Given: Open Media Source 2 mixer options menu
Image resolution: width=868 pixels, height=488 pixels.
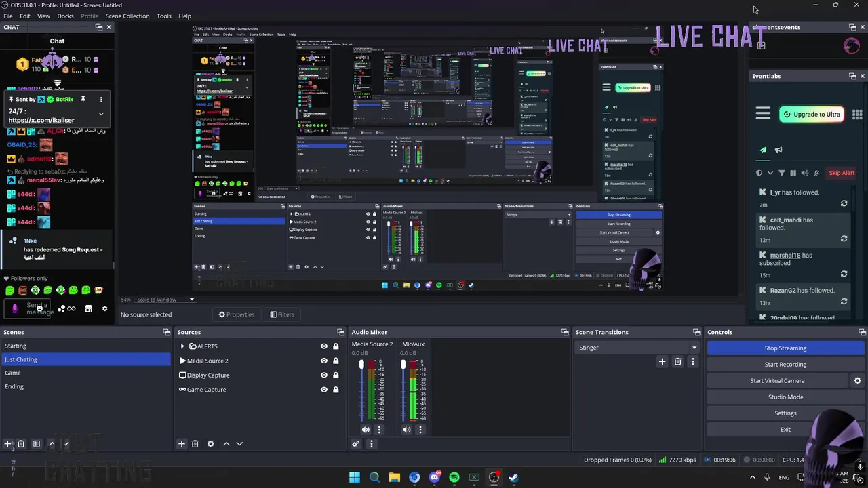Looking at the screenshot, I should click(379, 430).
